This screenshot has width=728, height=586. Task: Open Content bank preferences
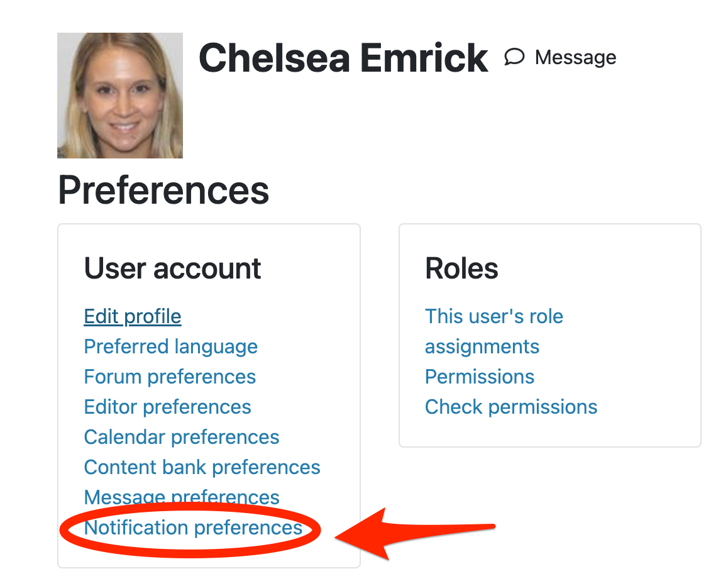point(202,467)
